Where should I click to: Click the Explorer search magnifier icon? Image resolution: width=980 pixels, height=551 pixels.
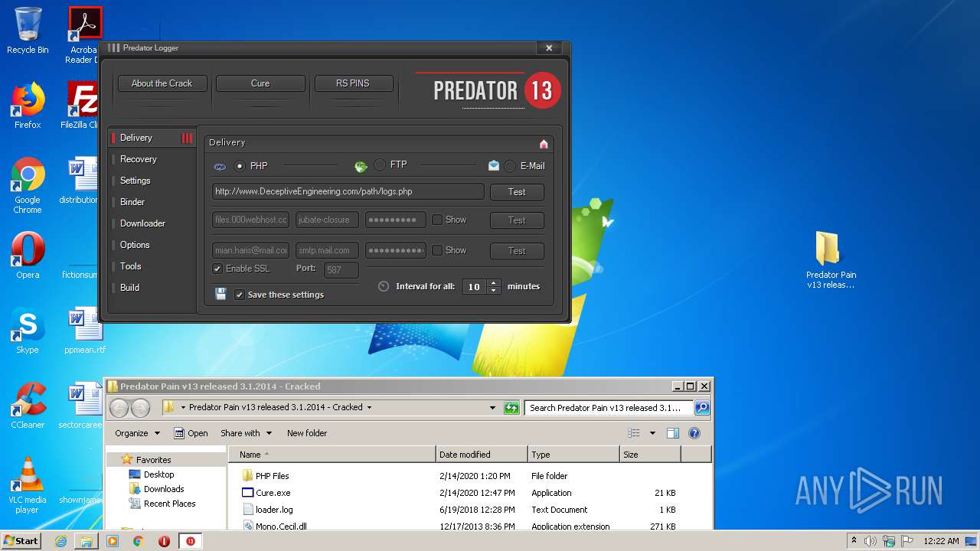tap(701, 408)
